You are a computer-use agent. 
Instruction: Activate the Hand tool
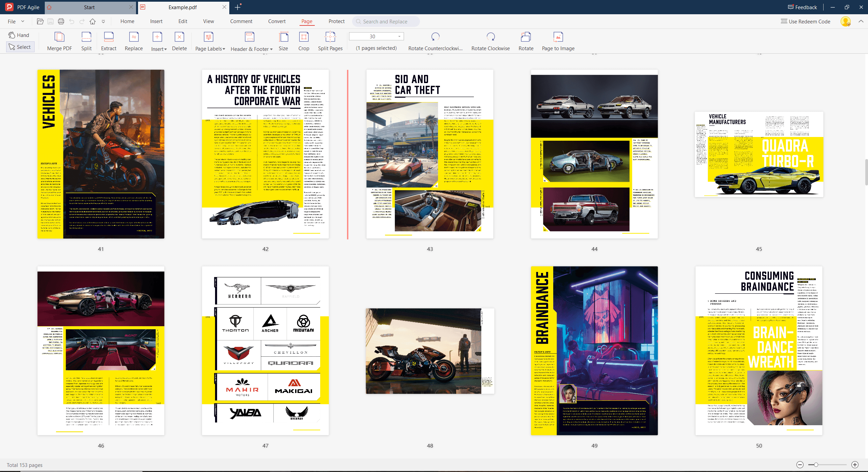[x=19, y=35]
